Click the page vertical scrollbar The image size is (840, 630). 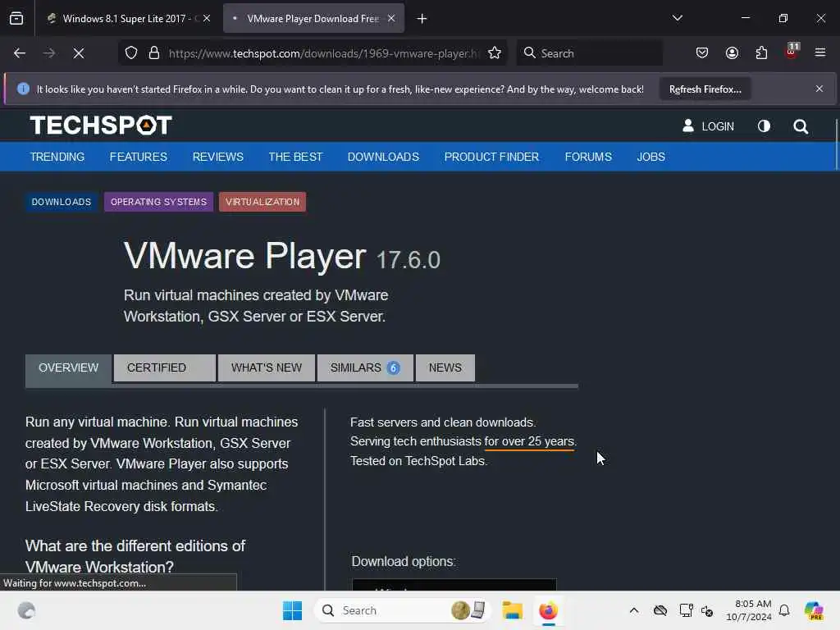click(x=836, y=144)
